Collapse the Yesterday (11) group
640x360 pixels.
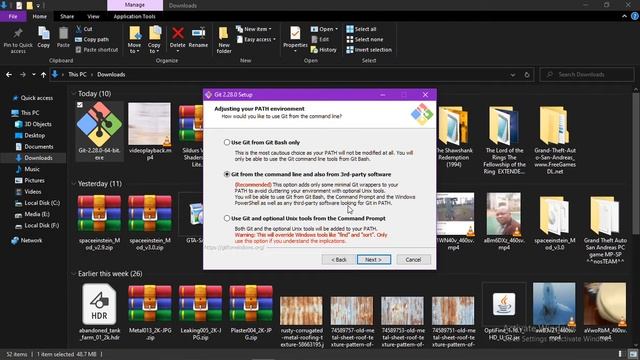pyautogui.click(x=74, y=184)
